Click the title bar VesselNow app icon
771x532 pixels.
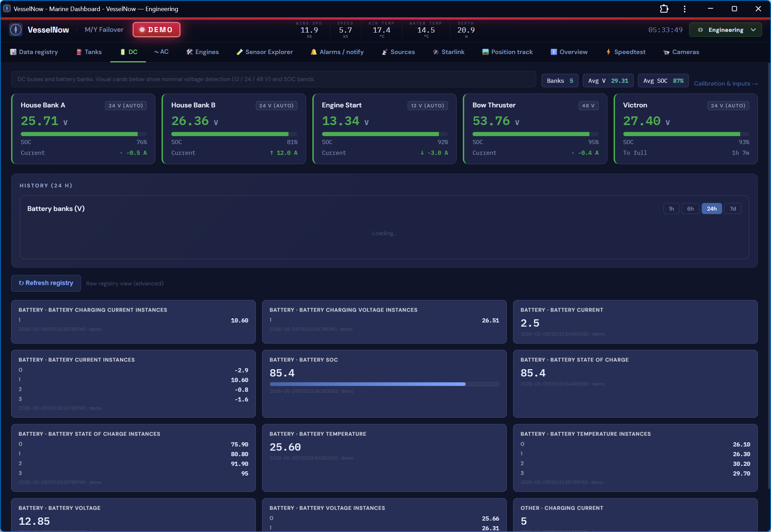[x=7, y=8]
